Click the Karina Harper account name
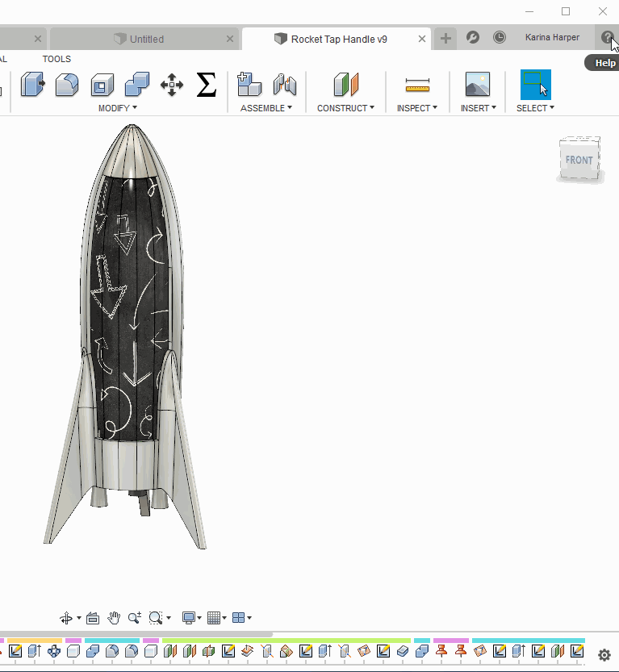 tap(552, 37)
